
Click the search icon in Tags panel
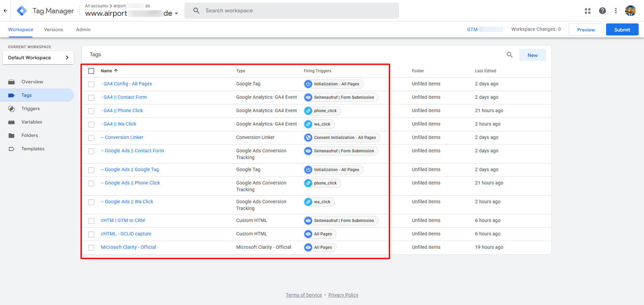[510, 55]
